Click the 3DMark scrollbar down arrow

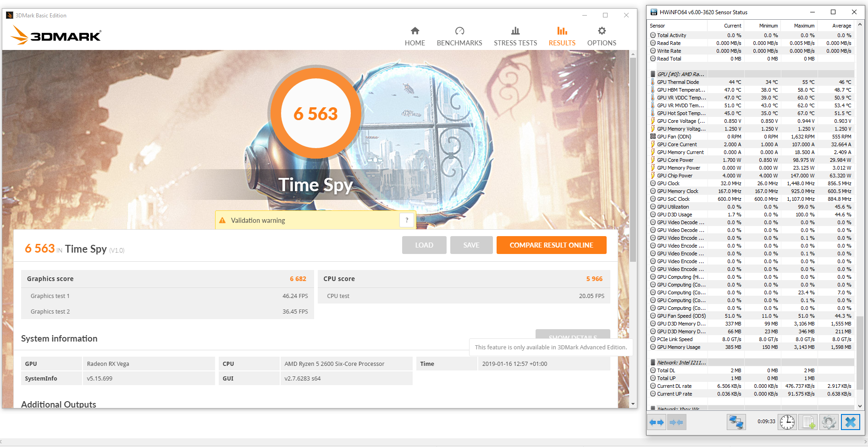633,404
